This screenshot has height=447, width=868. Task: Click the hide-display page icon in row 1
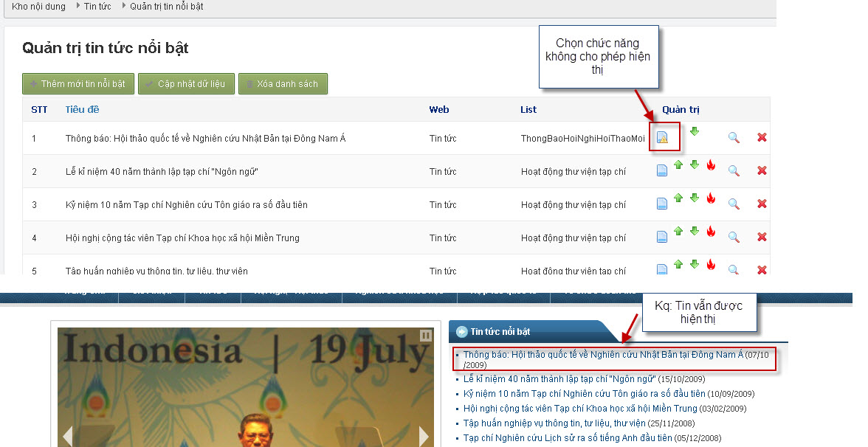pyautogui.click(x=662, y=137)
